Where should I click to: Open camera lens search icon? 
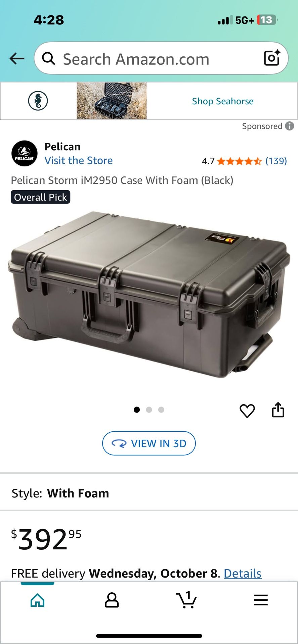click(272, 58)
